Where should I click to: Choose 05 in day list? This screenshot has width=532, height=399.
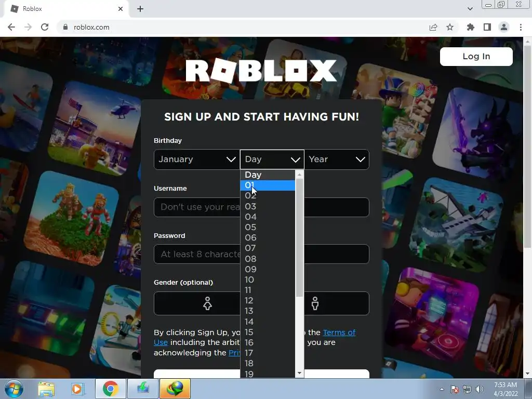point(268,228)
